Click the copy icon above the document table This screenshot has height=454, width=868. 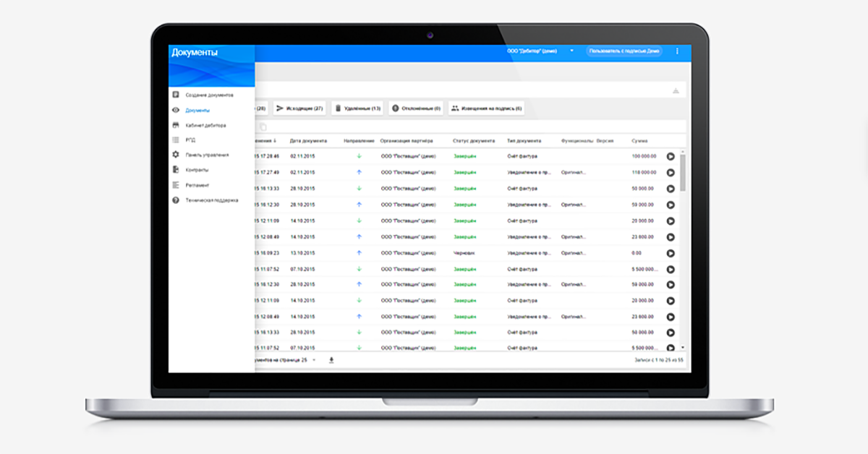(x=263, y=127)
